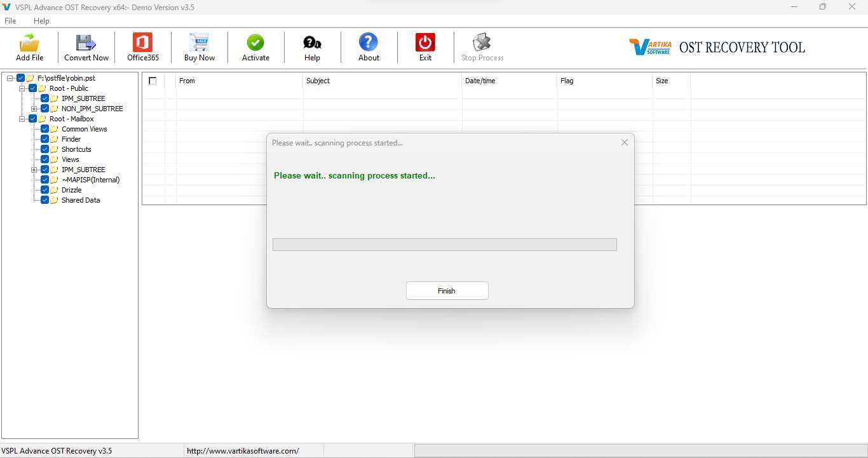Click 'Please wait.. scanning process started...' green text
Image resolution: width=868 pixels, height=458 pixels.
355,175
